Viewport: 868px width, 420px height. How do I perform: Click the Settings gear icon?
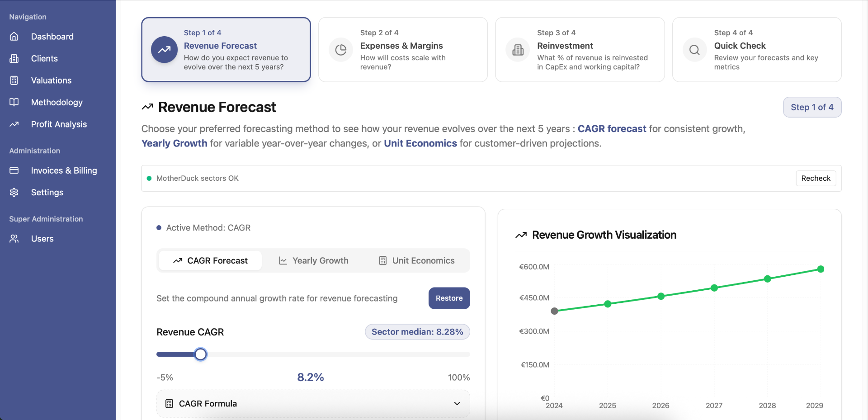pos(14,193)
